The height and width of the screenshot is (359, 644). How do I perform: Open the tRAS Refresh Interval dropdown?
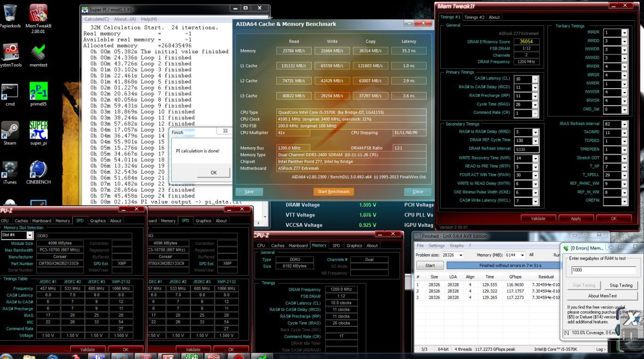(624, 124)
